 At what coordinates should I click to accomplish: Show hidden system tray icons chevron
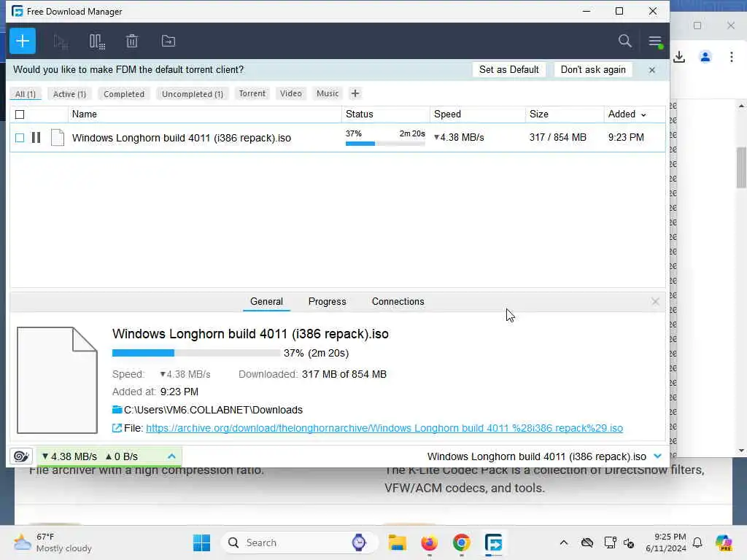[564, 542]
